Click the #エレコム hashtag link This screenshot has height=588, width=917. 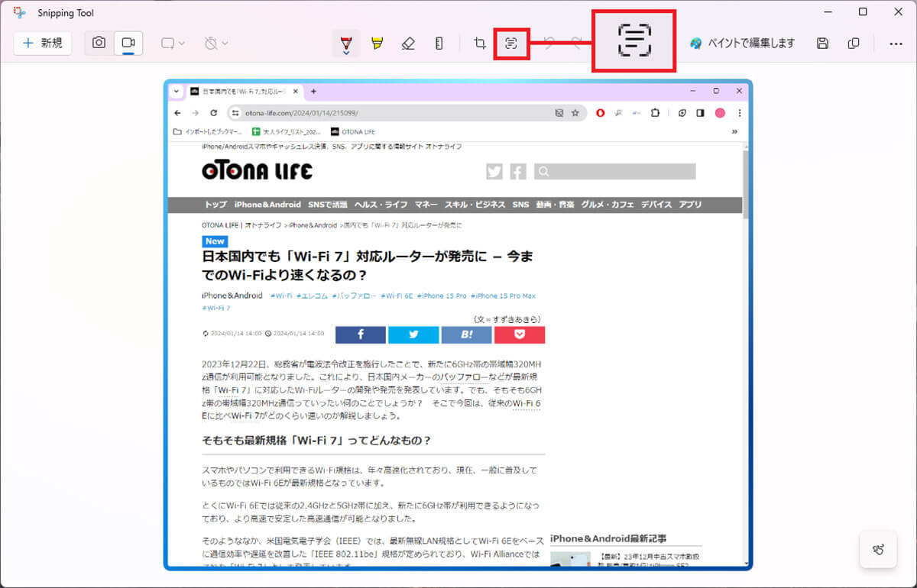(x=312, y=296)
